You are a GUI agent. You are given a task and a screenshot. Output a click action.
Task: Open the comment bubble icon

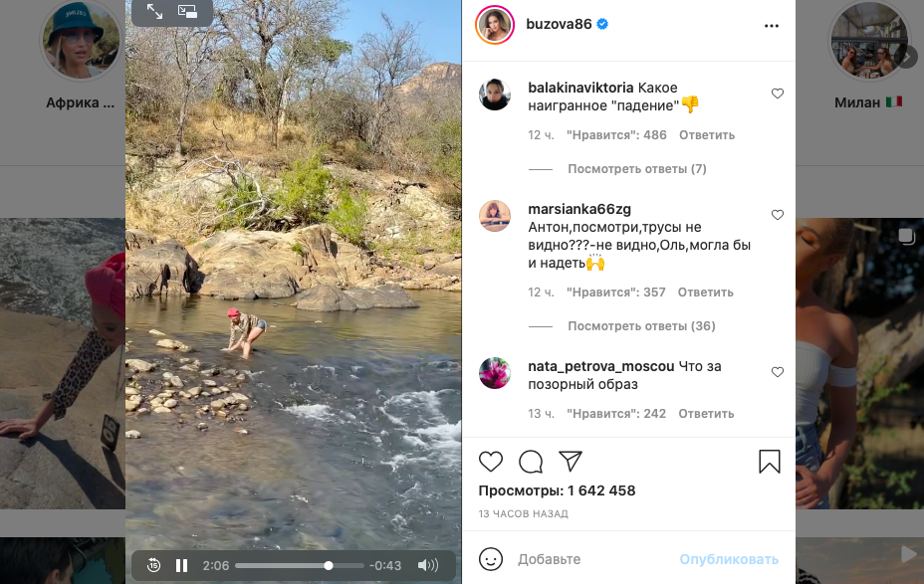pyautogui.click(x=531, y=462)
